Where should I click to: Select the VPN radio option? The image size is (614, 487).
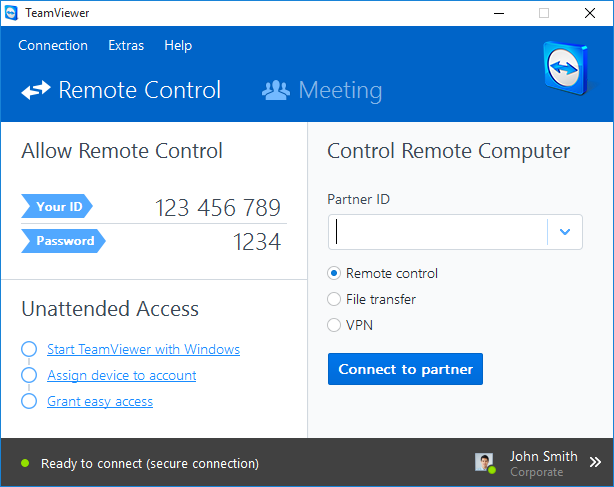pos(335,325)
